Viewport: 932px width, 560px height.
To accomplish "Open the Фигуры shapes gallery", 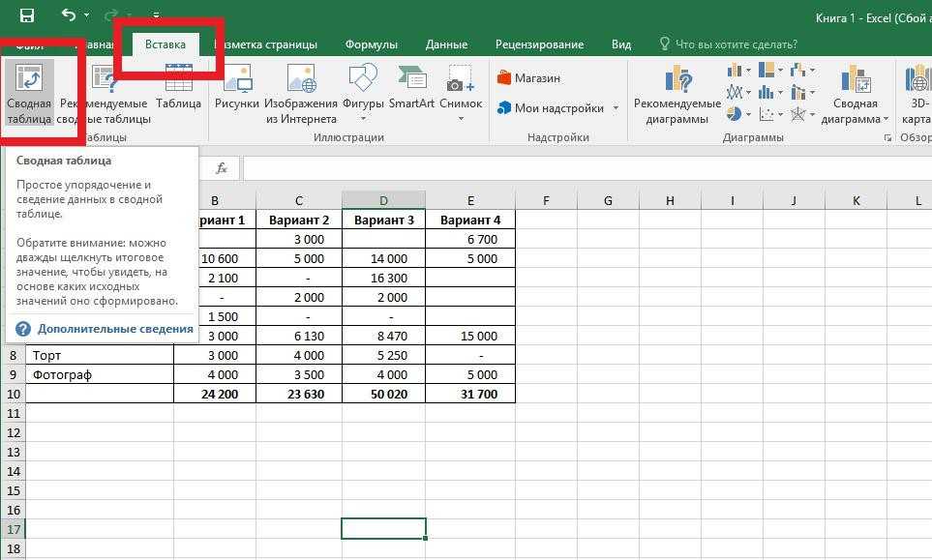I will click(x=363, y=94).
